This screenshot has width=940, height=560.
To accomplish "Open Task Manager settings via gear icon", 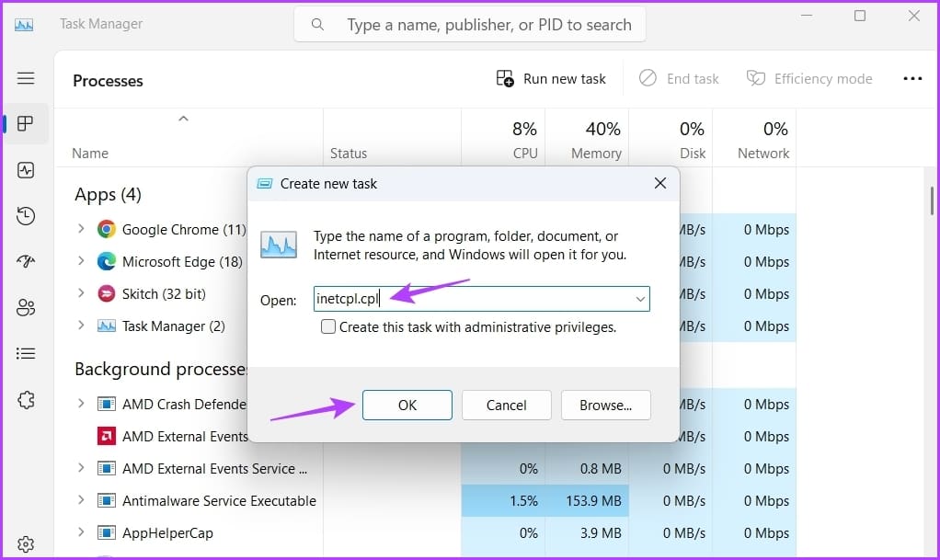I will [x=26, y=543].
